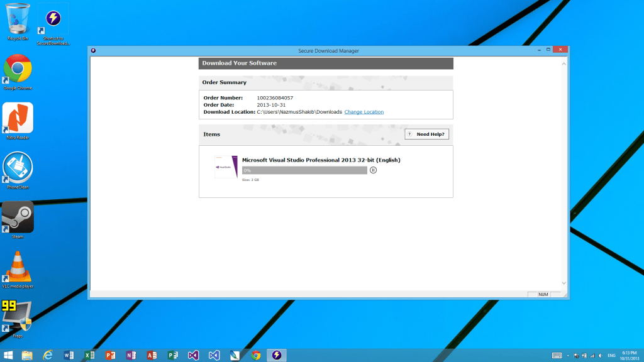This screenshot has height=362, width=644.
Task: Open PowerPoint from the taskbar
Action: click(110, 355)
